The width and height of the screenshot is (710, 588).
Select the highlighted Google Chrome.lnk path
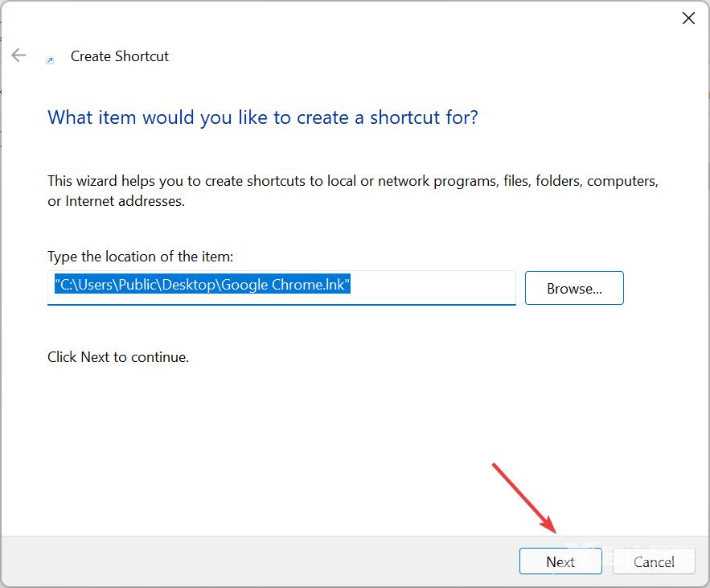point(201,285)
